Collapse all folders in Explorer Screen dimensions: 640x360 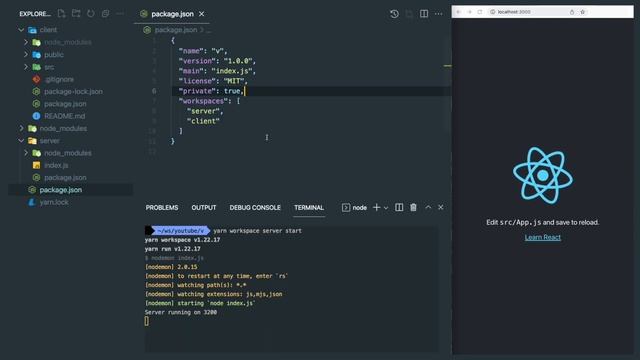point(105,13)
